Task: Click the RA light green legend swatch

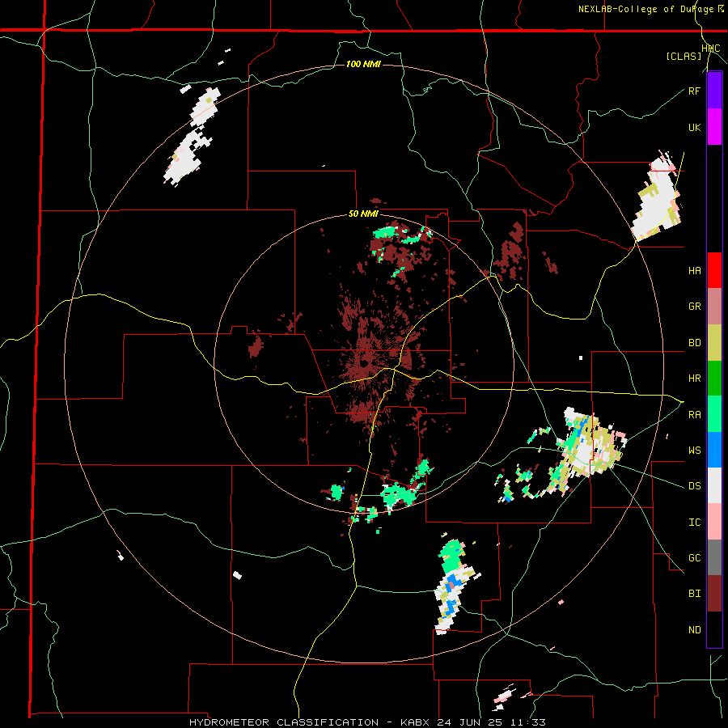Action: point(714,414)
